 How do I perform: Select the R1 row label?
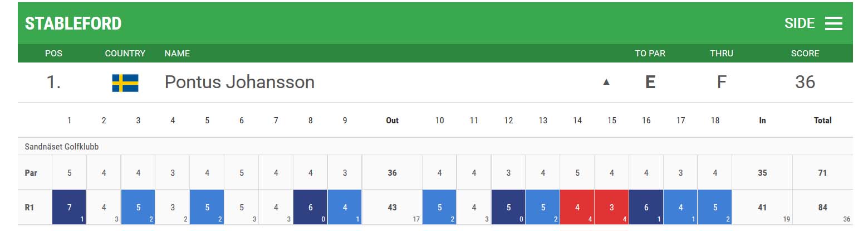click(x=31, y=207)
